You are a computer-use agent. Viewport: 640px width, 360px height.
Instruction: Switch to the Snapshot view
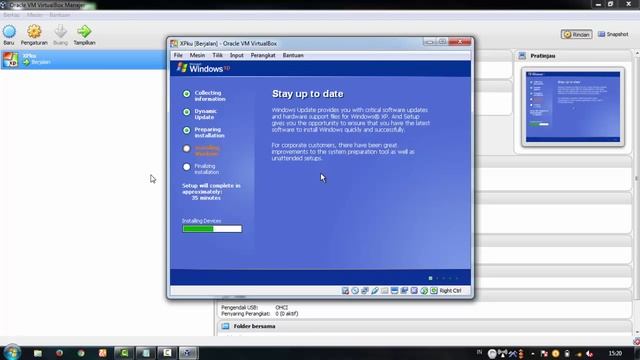[613, 34]
